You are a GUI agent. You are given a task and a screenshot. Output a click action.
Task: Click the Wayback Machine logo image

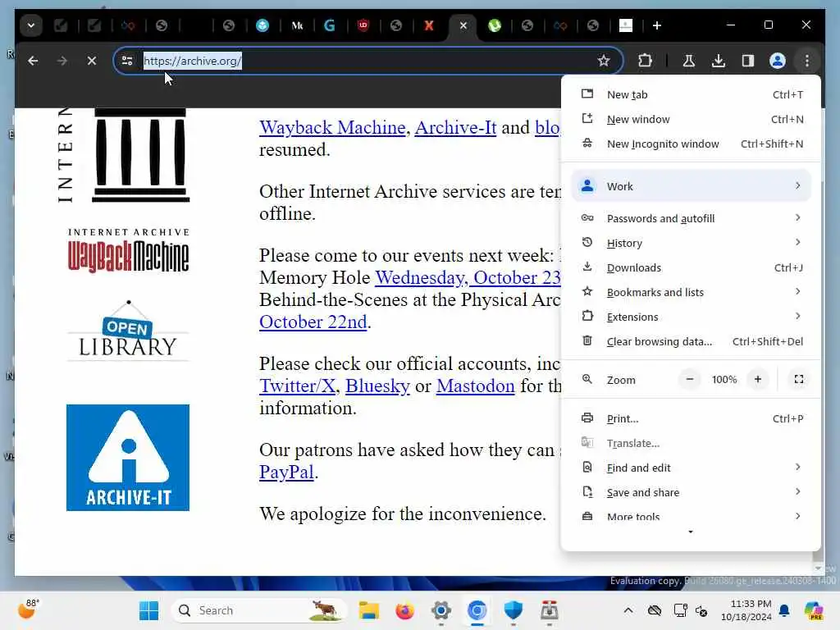click(128, 251)
